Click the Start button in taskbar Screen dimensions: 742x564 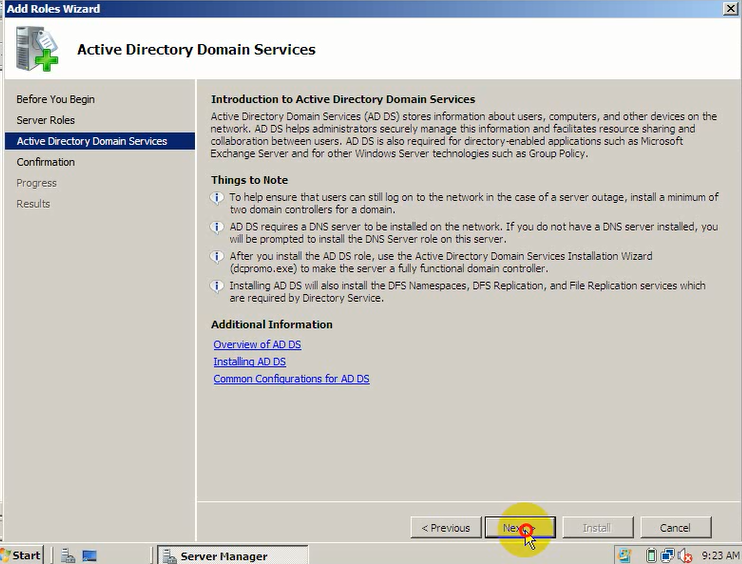pyautogui.click(x=22, y=555)
